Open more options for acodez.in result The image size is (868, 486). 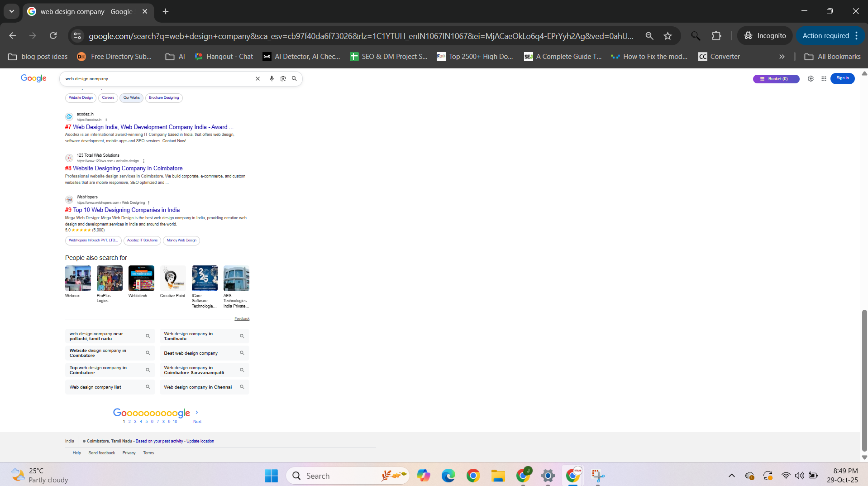[106, 120]
